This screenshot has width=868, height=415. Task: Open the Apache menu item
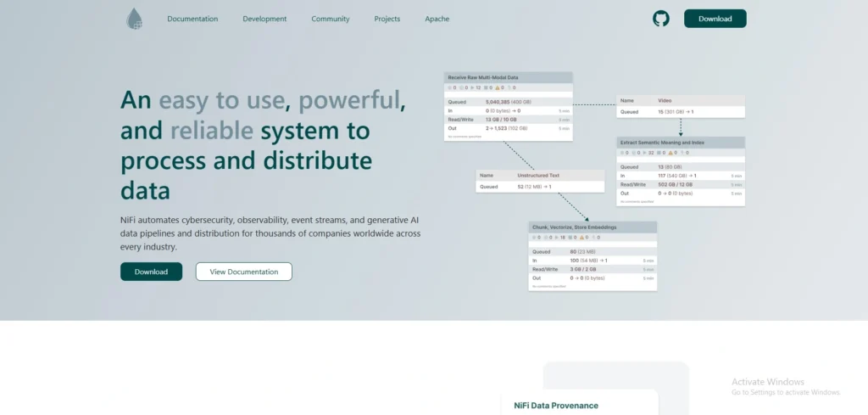(x=437, y=19)
